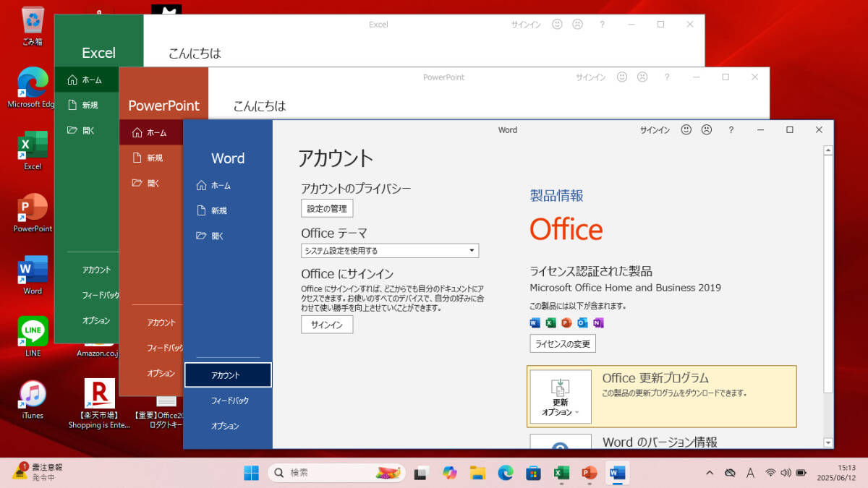This screenshot has width=868, height=488.
Task: Open File Explorer from the taskbar
Action: 477,473
